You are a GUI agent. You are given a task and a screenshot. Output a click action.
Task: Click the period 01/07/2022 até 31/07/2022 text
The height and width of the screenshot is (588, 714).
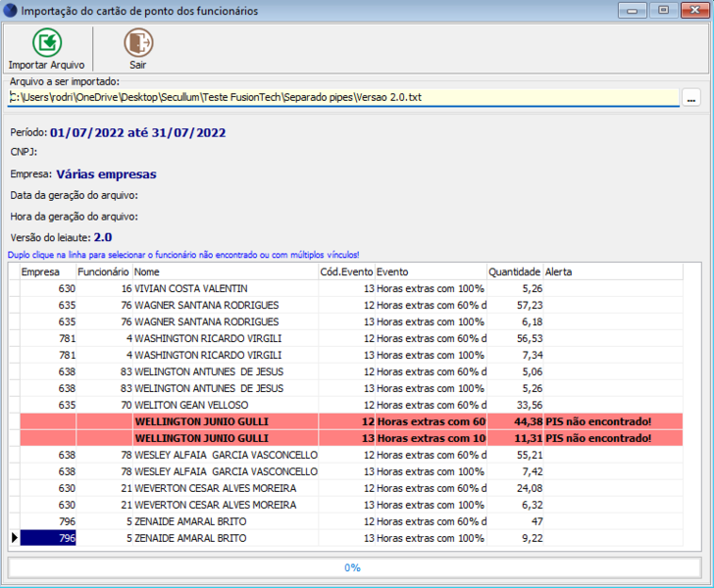[x=137, y=133]
